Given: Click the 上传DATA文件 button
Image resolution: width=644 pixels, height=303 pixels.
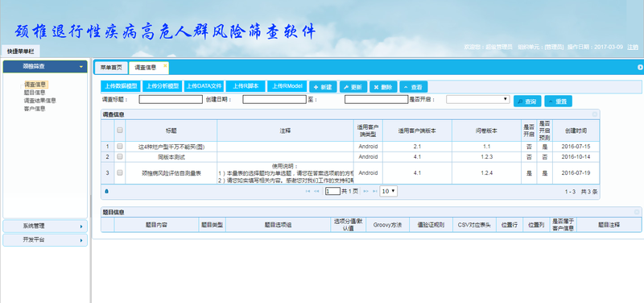Looking at the screenshot, I should point(204,86).
